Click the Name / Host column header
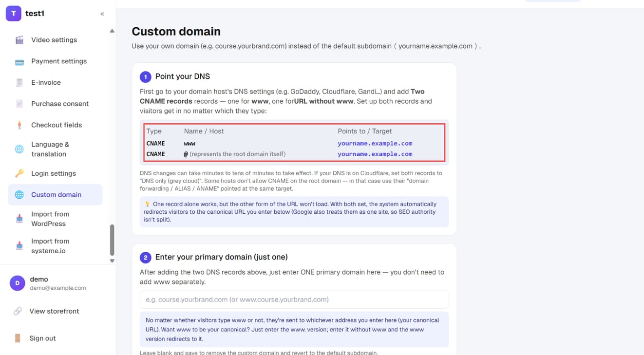644x355 pixels. click(204, 131)
